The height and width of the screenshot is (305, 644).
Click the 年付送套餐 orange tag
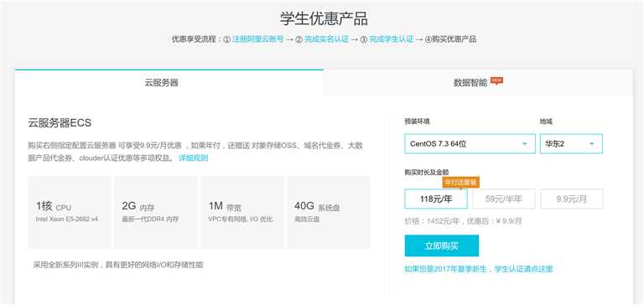pos(461,182)
